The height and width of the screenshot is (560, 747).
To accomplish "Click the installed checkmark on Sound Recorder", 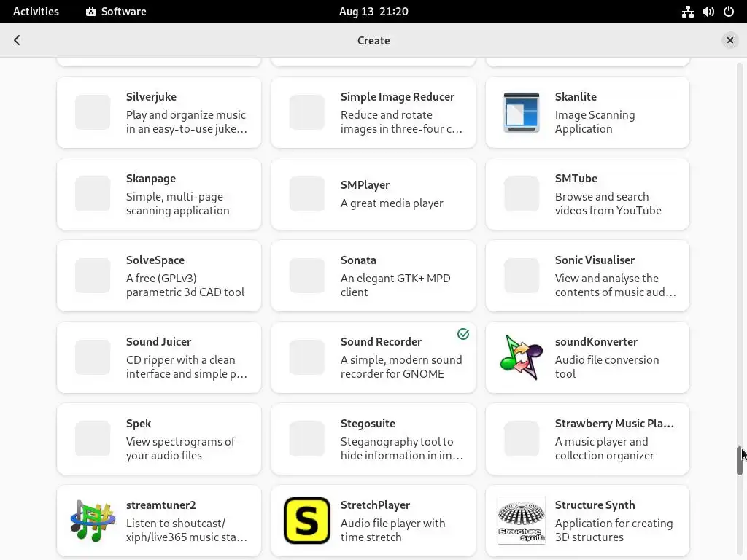I will tap(463, 334).
